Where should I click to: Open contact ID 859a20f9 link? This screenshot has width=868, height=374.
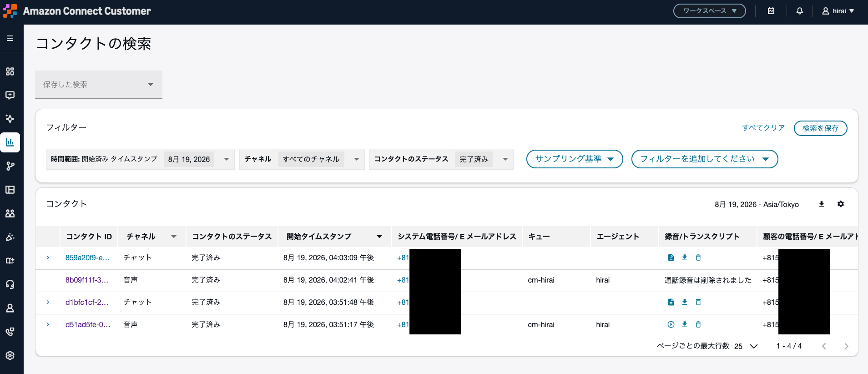[87, 258]
